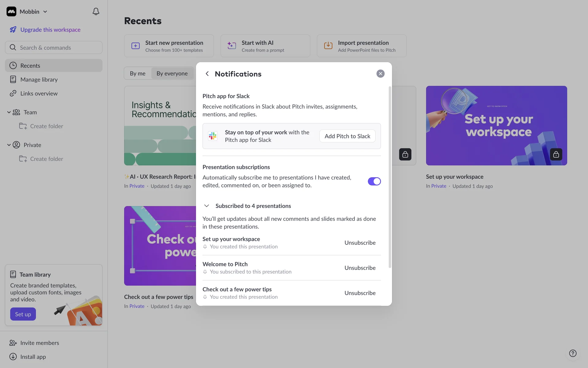
Task: Click the lock icon on the workspace thumbnail
Action: [x=556, y=154]
